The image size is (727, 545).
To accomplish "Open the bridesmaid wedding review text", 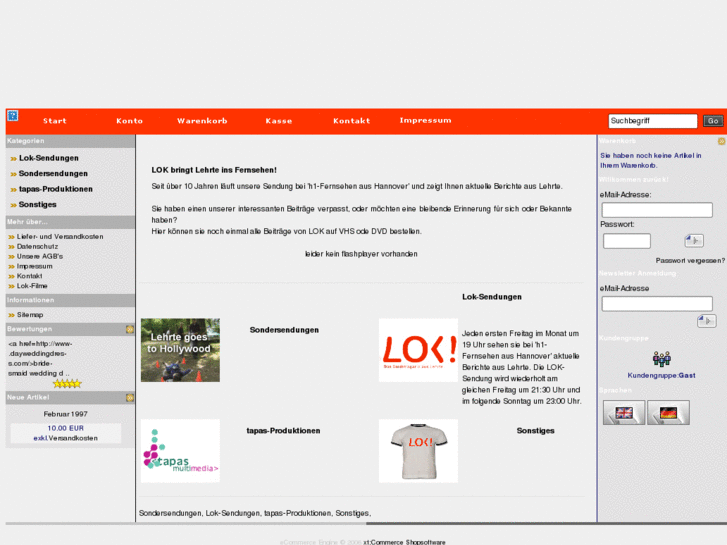I will point(40,359).
